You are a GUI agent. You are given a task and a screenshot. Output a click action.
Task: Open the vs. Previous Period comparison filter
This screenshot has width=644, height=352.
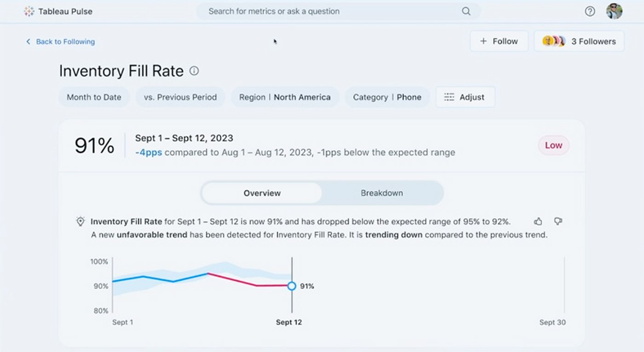point(180,97)
